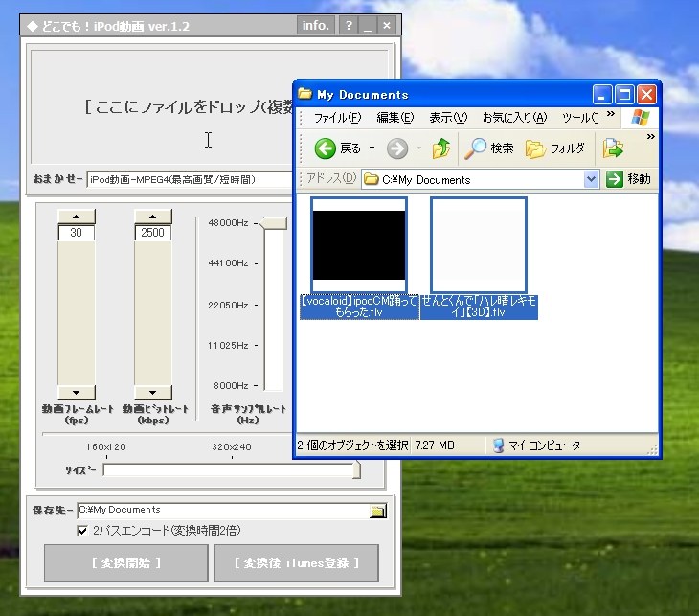
Task: Minimize the どこでも！iPod動画 window
Action: point(368,26)
